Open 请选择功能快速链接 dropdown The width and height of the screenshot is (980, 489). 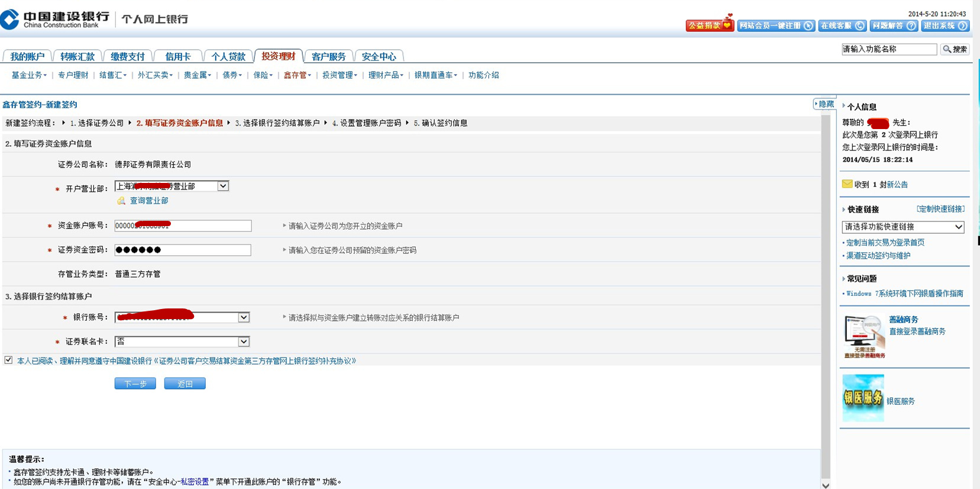pos(903,227)
